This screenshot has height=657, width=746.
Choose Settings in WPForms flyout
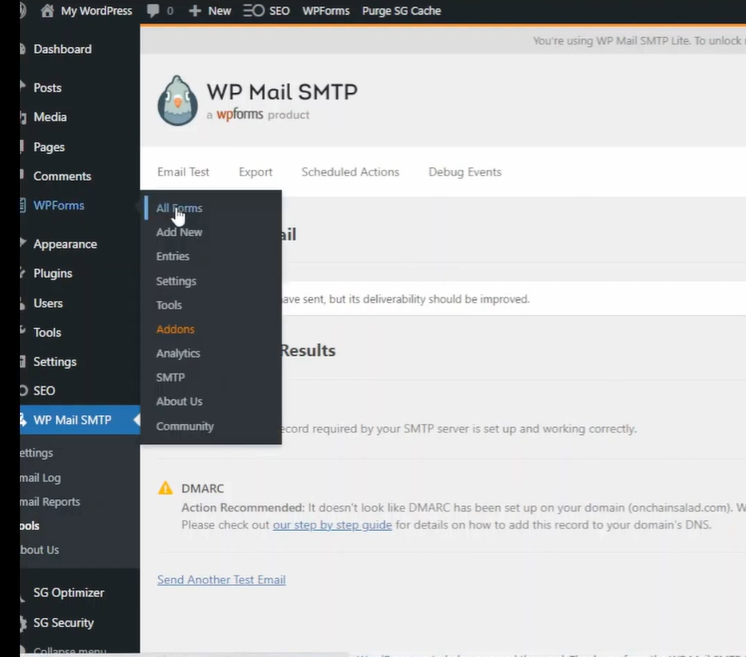[x=176, y=281]
